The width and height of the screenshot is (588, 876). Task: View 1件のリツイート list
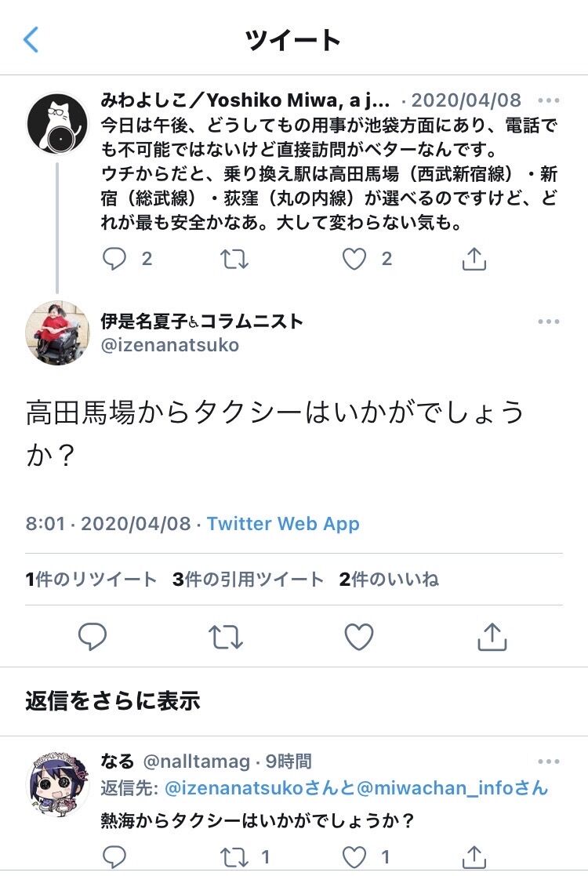click(x=91, y=580)
